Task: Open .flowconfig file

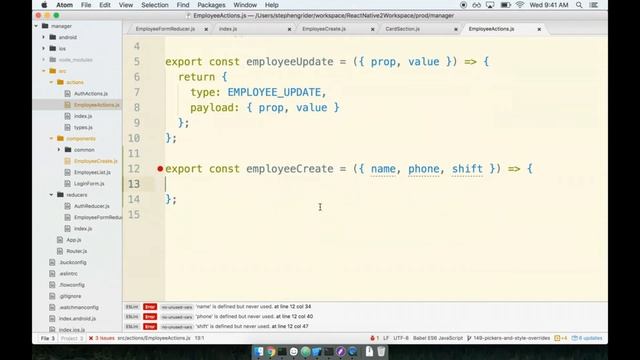Action: tap(72, 285)
